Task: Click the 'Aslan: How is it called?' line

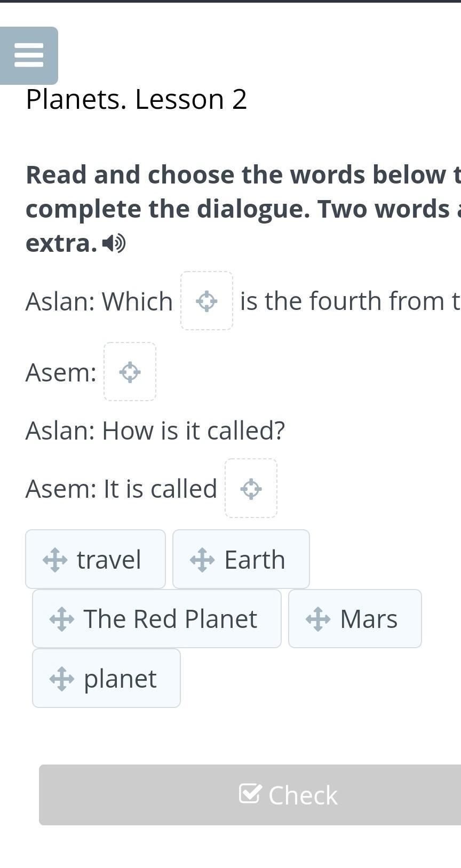Action: 155,431
